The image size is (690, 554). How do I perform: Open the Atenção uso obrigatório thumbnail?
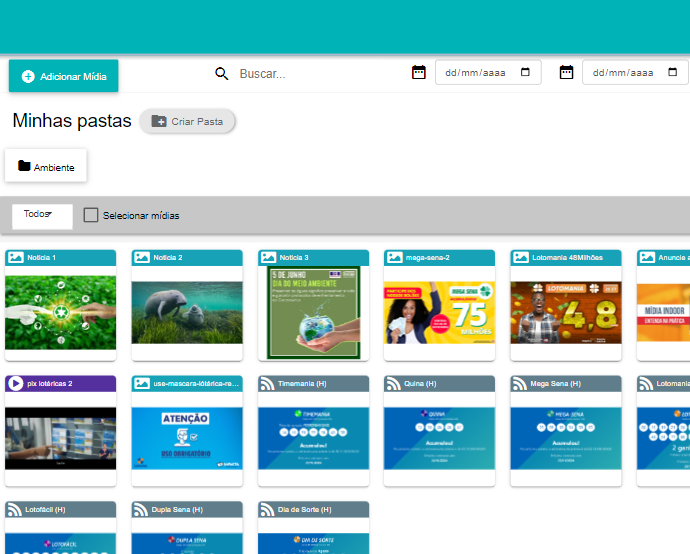pos(187,438)
